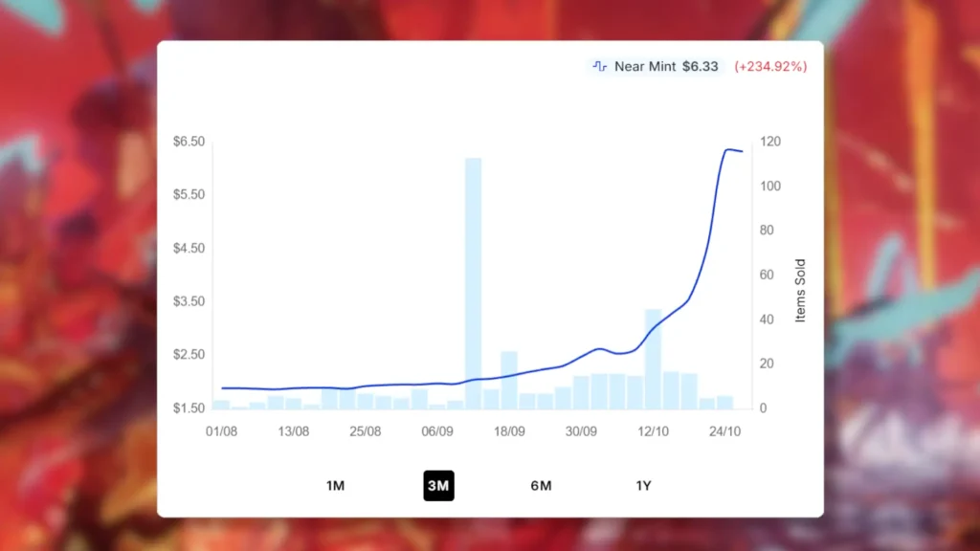
Task: Click the 120 items sold axis label
Action: [770, 142]
